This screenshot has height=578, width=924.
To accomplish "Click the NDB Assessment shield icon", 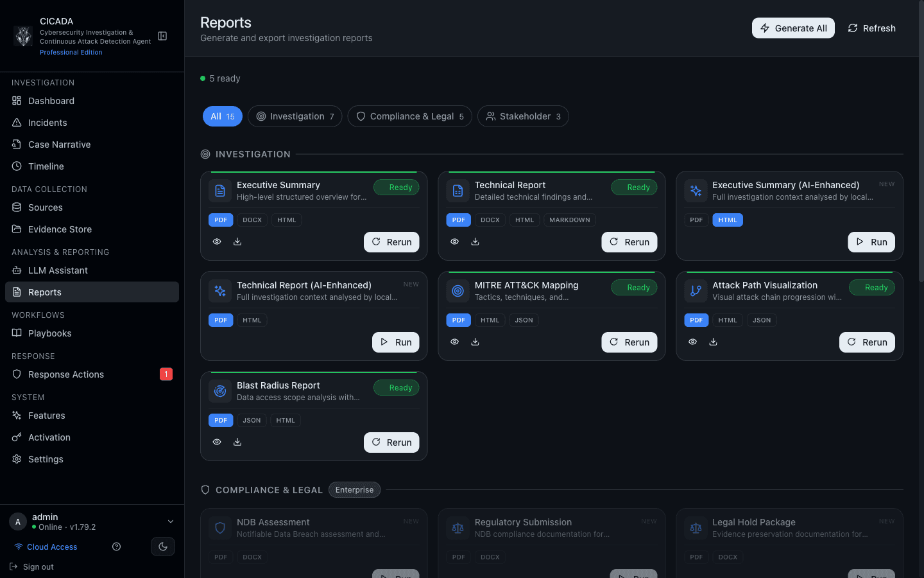I will [x=220, y=528].
